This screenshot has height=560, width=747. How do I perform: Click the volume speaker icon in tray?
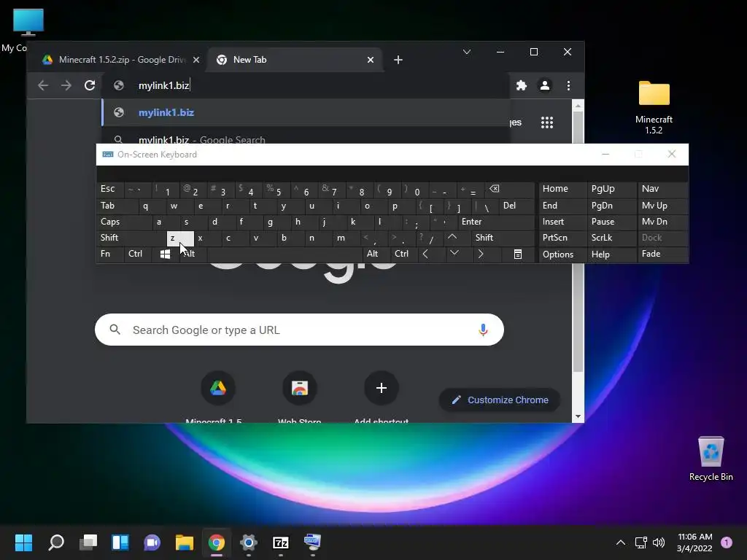(x=659, y=542)
